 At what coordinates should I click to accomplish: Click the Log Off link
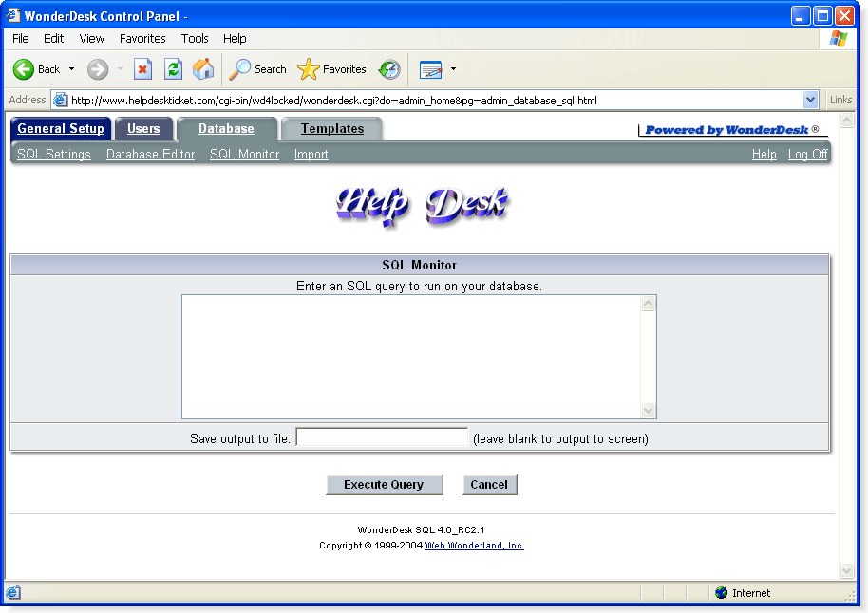click(807, 155)
